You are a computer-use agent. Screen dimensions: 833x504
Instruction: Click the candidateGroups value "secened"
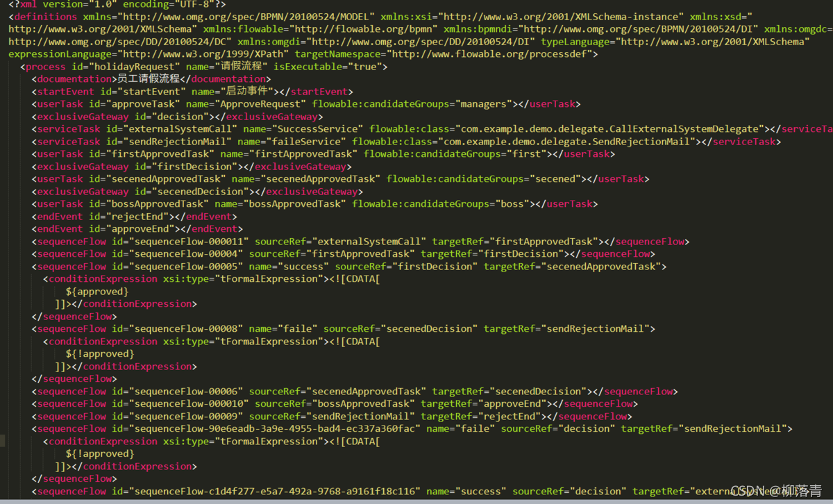pos(556,179)
